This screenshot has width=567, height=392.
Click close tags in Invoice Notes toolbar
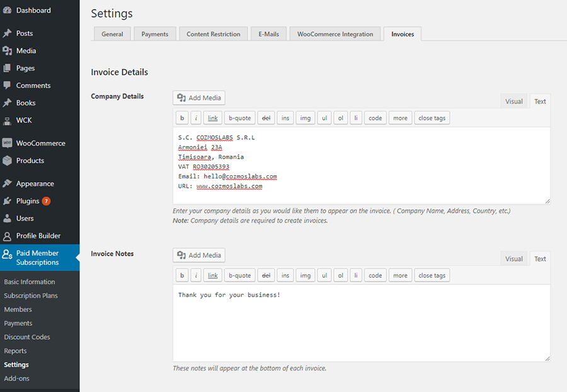[x=432, y=275]
